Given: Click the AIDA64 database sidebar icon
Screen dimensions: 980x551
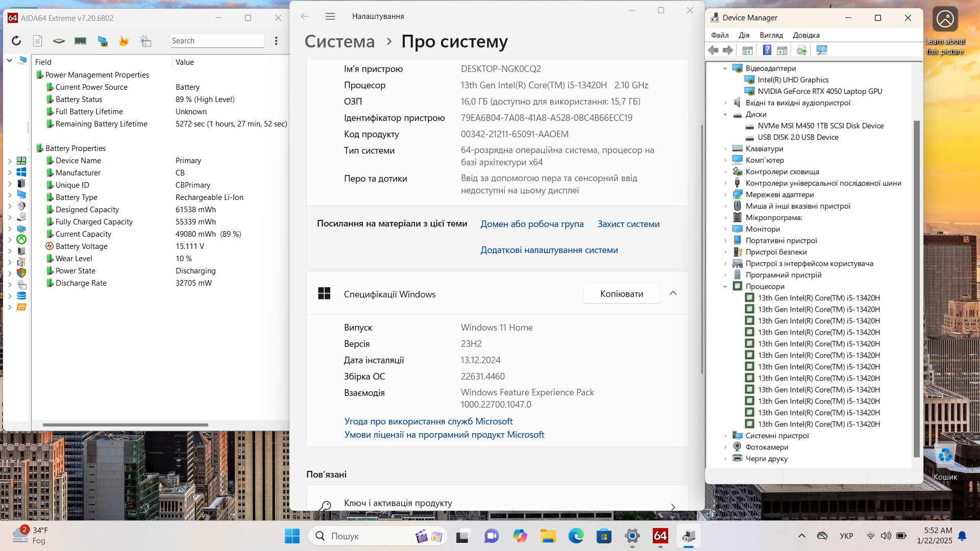Looking at the screenshot, I should click(21, 296).
